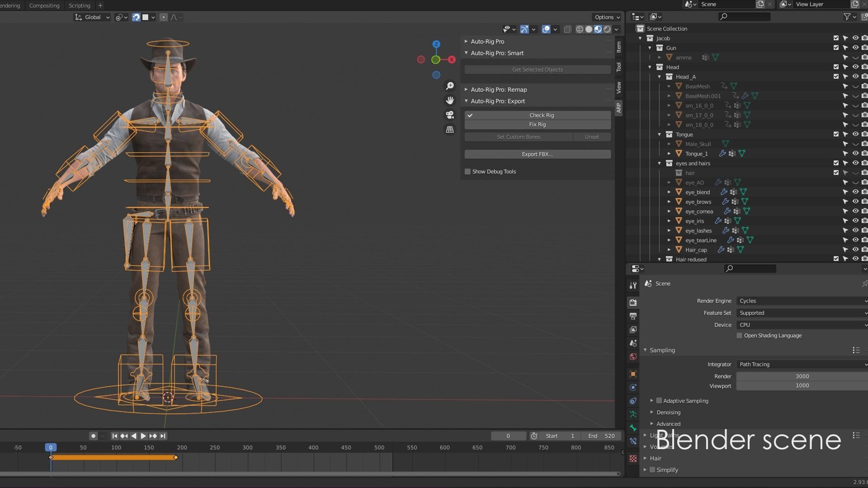Expand the Denoising panel
Image resolution: width=868 pixels, height=488 pixels.
point(668,413)
